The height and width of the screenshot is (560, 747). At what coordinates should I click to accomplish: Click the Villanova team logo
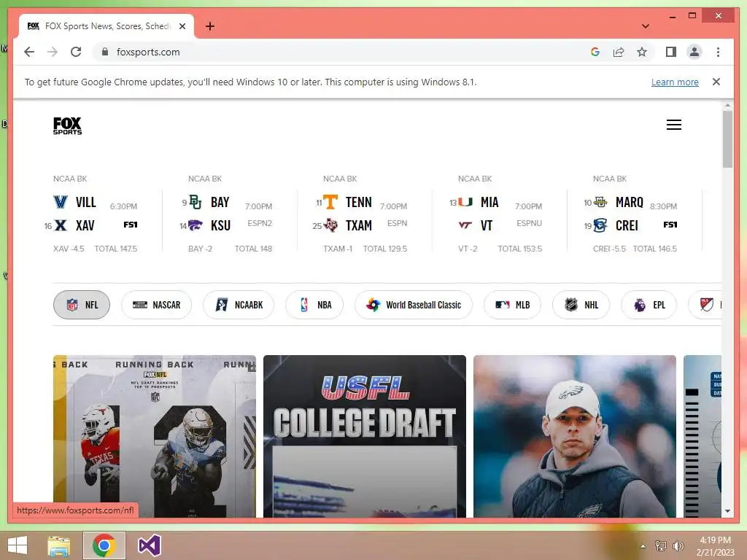61,202
